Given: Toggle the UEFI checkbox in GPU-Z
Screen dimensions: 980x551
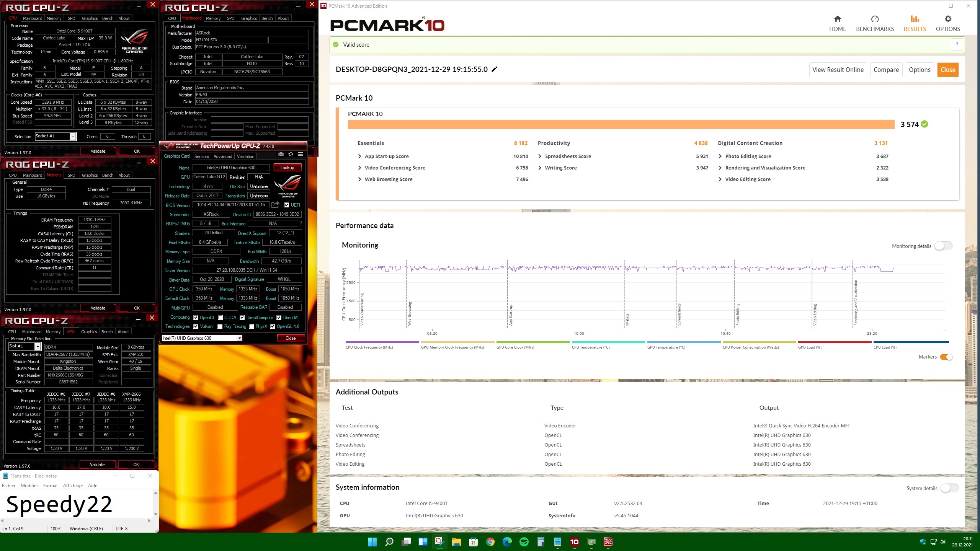Looking at the screenshot, I should click(287, 205).
